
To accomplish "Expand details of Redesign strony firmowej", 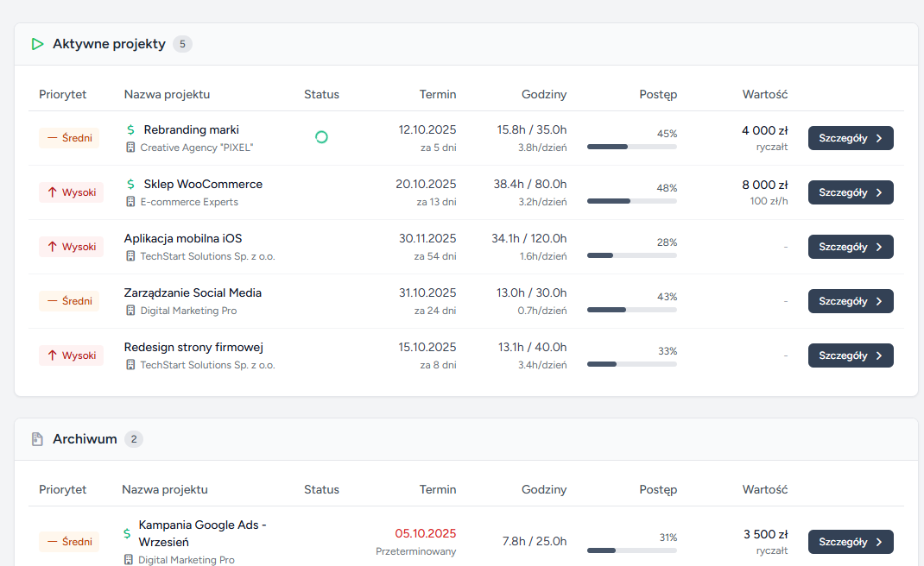I will (850, 355).
